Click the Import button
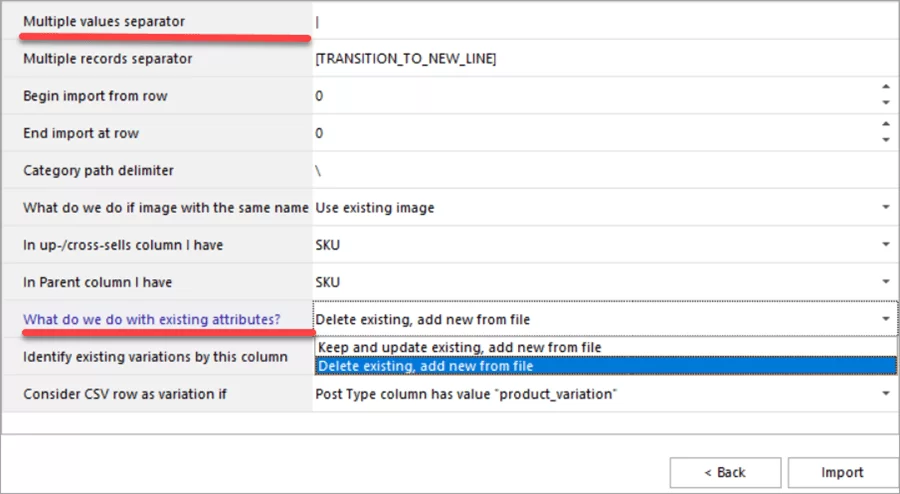Viewport: 900px width, 494px height. [x=842, y=472]
